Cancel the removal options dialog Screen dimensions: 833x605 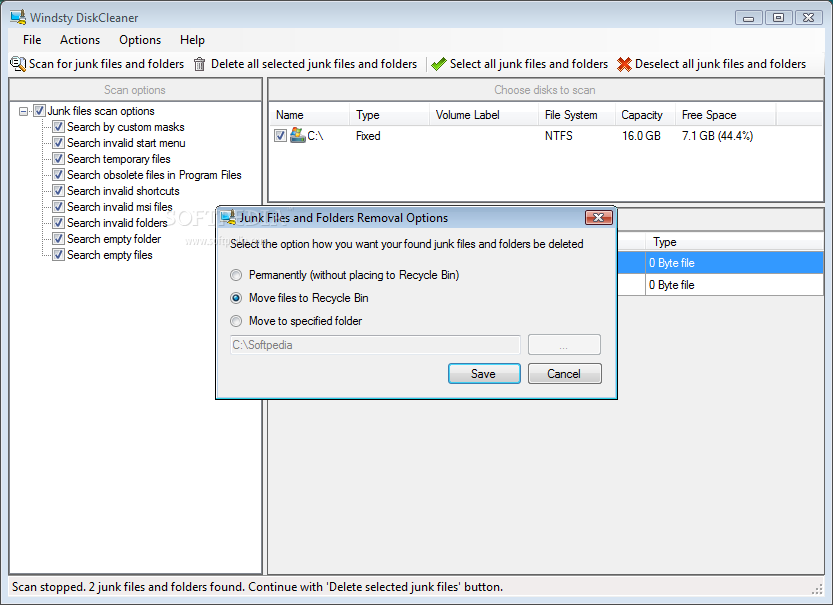[565, 373]
